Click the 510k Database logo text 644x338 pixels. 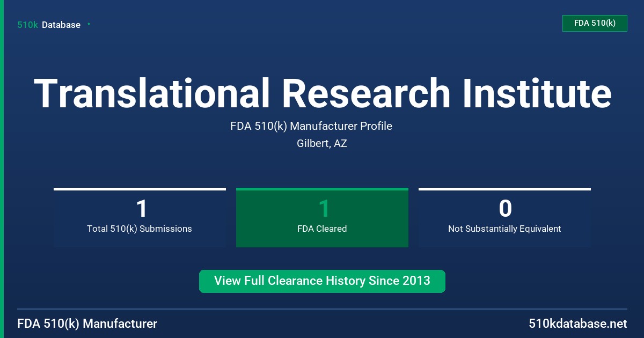point(49,25)
